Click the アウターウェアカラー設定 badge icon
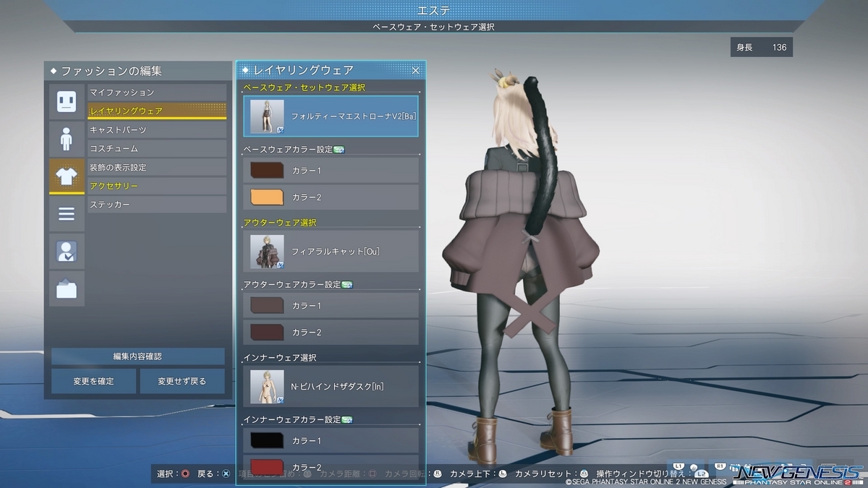 click(346, 285)
